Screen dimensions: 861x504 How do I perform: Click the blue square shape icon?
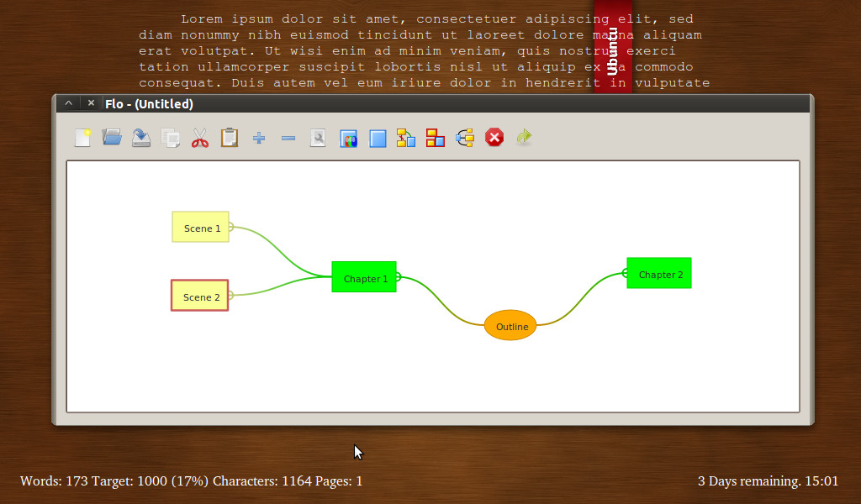378,139
